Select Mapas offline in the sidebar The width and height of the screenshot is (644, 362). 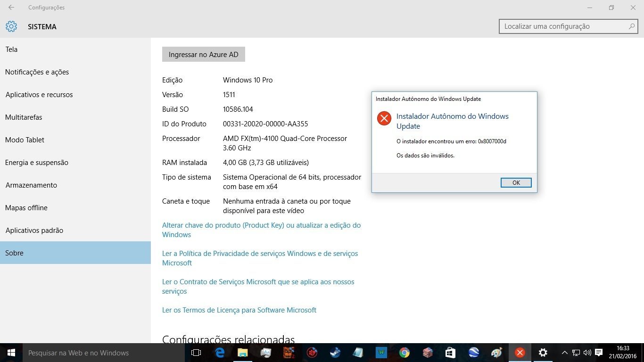[75, 208]
